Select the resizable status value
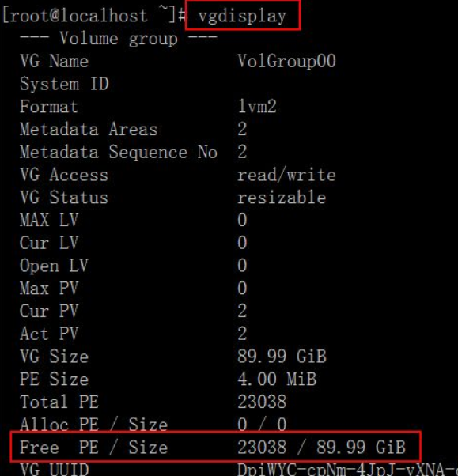Image resolution: width=458 pixels, height=476 pixels. click(282, 198)
